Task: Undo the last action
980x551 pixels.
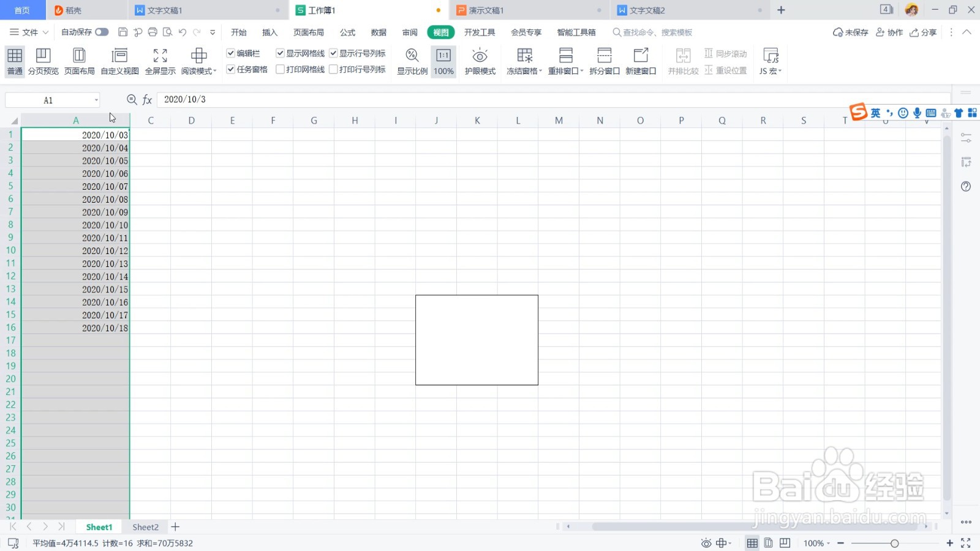Action: [x=183, y=32]
